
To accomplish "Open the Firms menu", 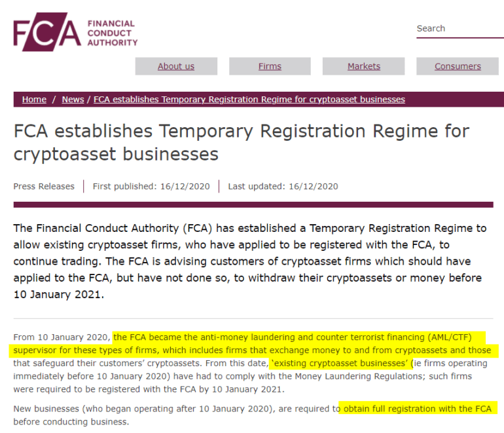I will point(270,66).
